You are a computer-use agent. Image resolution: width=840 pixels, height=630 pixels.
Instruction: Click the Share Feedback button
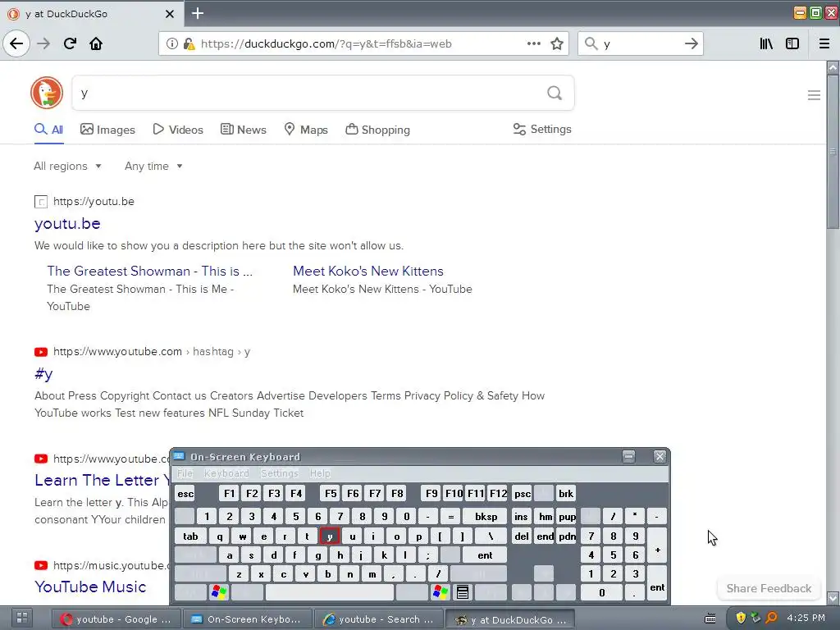point(769,588)
